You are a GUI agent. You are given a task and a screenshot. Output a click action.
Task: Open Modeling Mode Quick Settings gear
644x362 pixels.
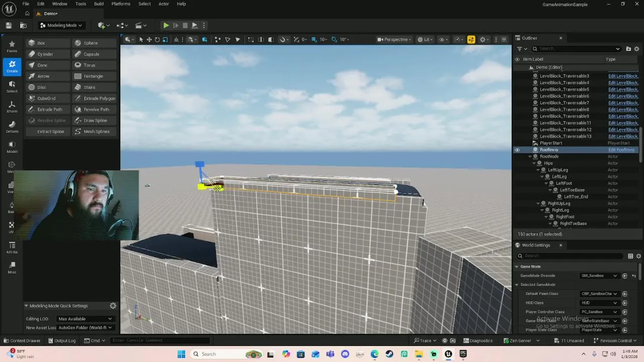click(113, 306)
